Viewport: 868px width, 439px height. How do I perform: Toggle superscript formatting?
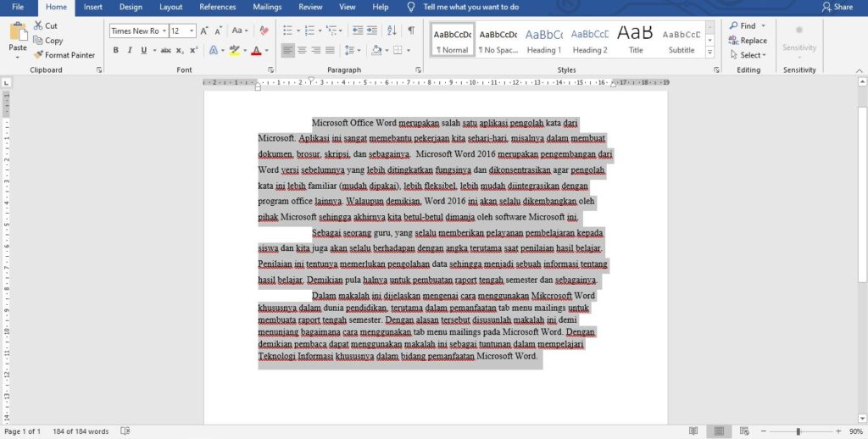pyautogui.click(x=194, y=50)
